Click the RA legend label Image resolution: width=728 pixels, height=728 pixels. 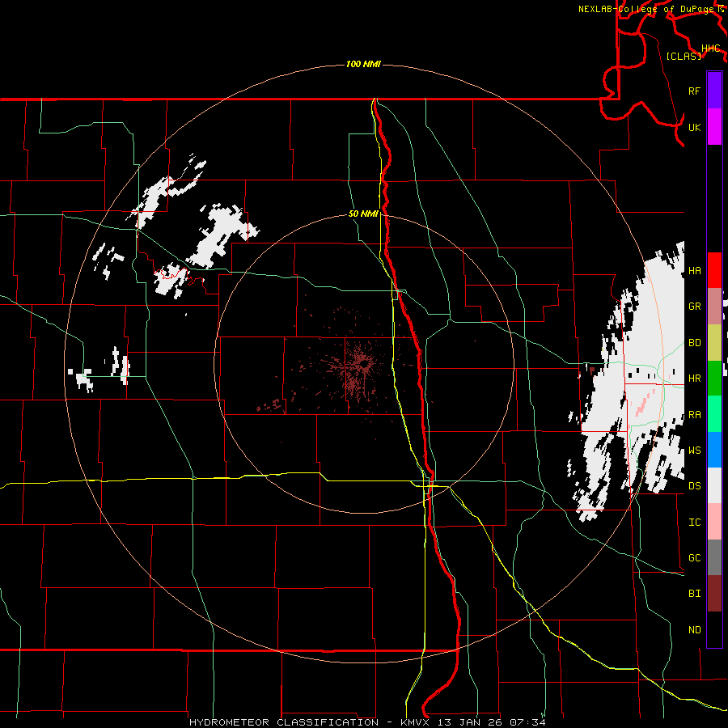coord(694,414)
